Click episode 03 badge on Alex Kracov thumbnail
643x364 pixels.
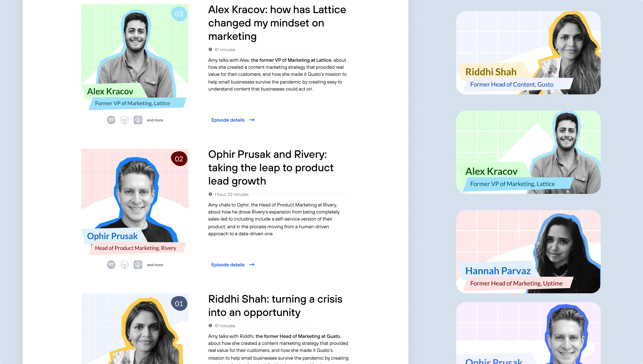pyautogui.click(x=179, y=14)
